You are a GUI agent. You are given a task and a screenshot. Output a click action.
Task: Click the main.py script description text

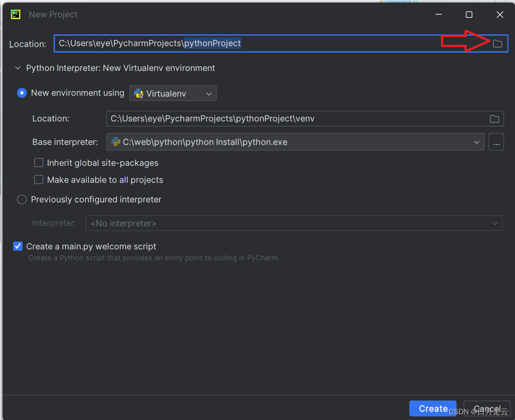coord(154,258)
